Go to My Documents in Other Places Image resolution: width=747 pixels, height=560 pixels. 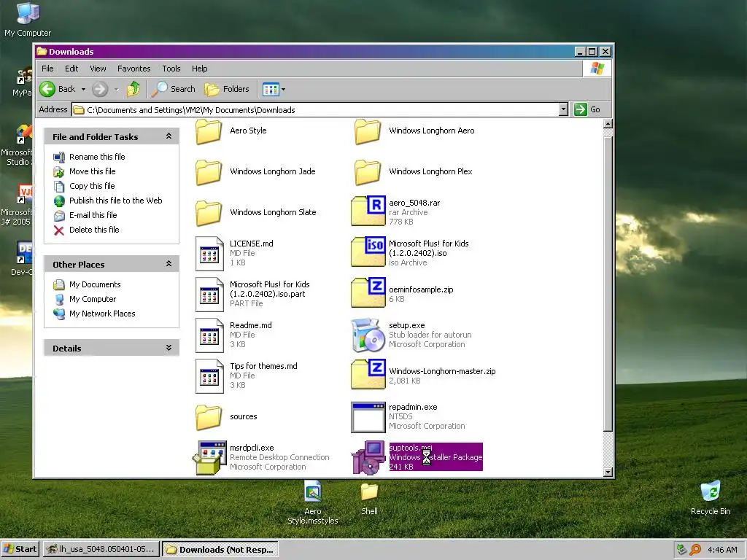(95, 285)
